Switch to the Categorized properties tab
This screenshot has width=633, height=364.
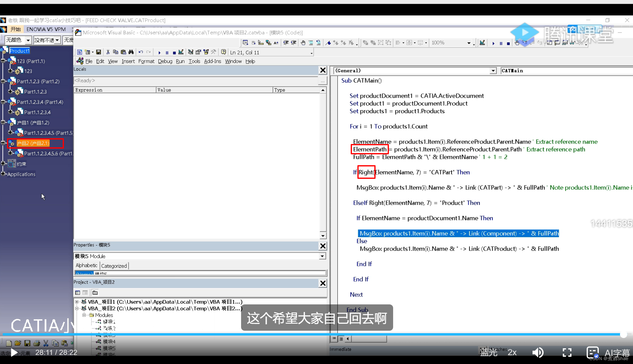coord(114,266)
